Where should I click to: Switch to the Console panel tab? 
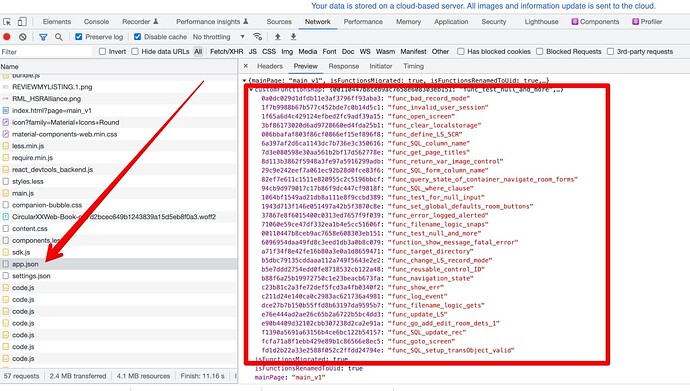[96, 22]
